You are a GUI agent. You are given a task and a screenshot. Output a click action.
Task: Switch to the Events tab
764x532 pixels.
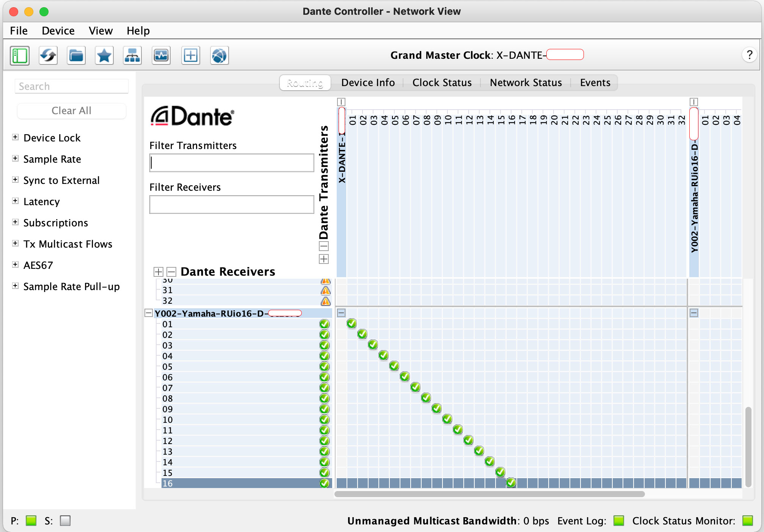tap(595, 83)
